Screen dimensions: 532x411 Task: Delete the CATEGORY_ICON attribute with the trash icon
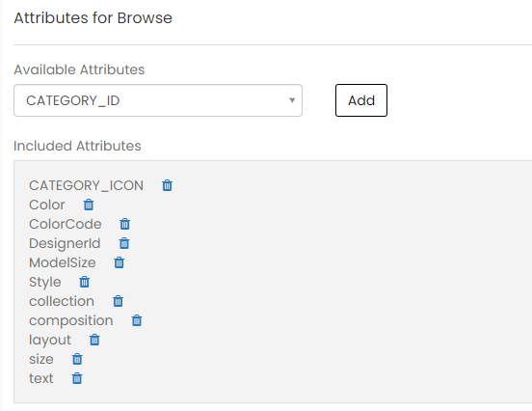tap(168, 185)
